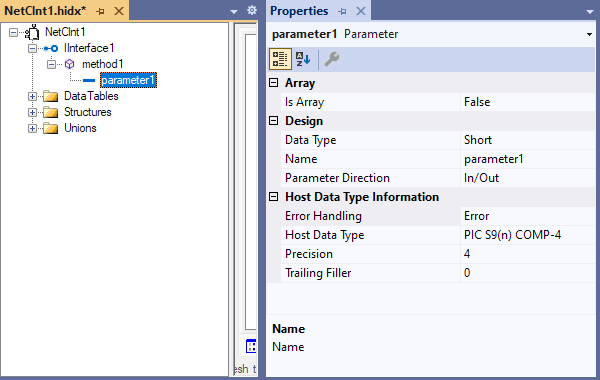Open the parameter1 object selector dropdown
Viewport: 600px width, 380px height.
coord(589,34)
